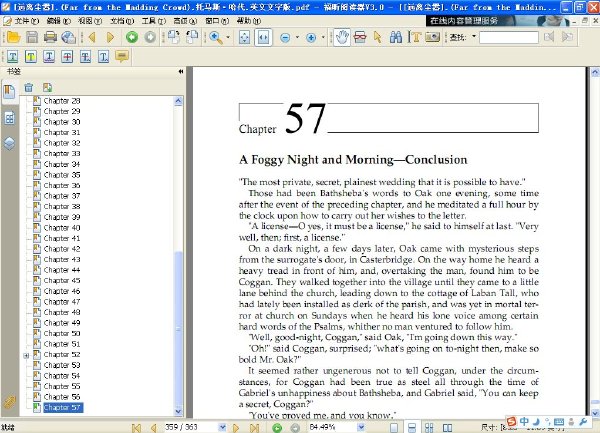Screen dimensions: 600x433
Task: Open a PDF file with the folder icon
Action: point(13,37)
